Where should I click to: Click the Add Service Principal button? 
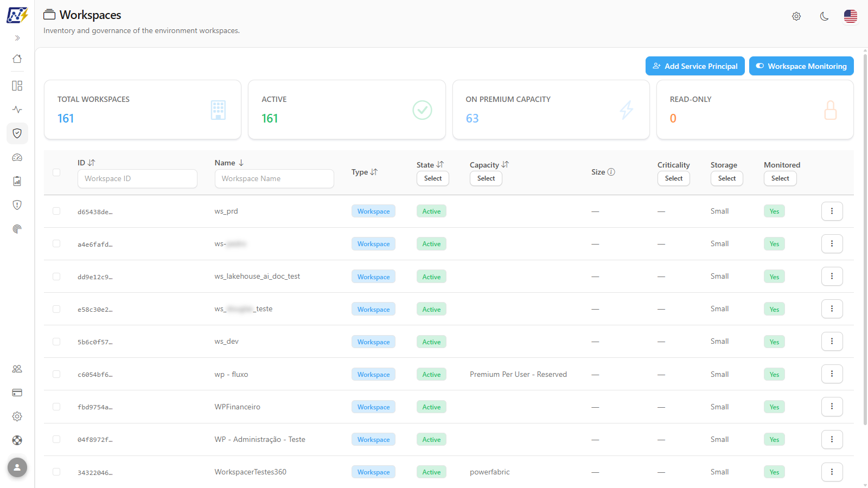click(695, 66)
